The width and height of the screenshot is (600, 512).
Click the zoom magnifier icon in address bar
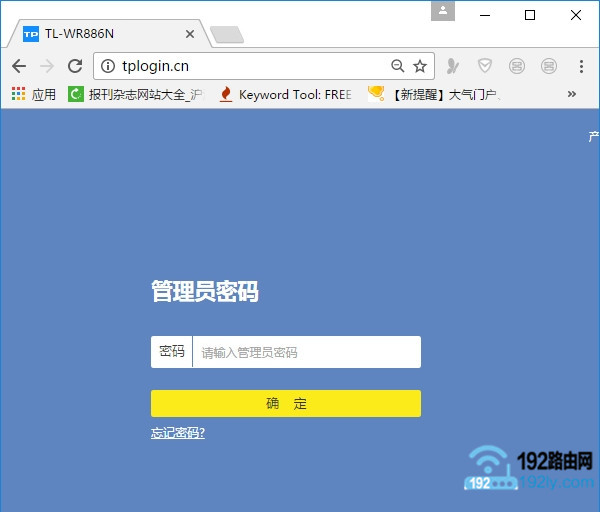coord(397,66)
